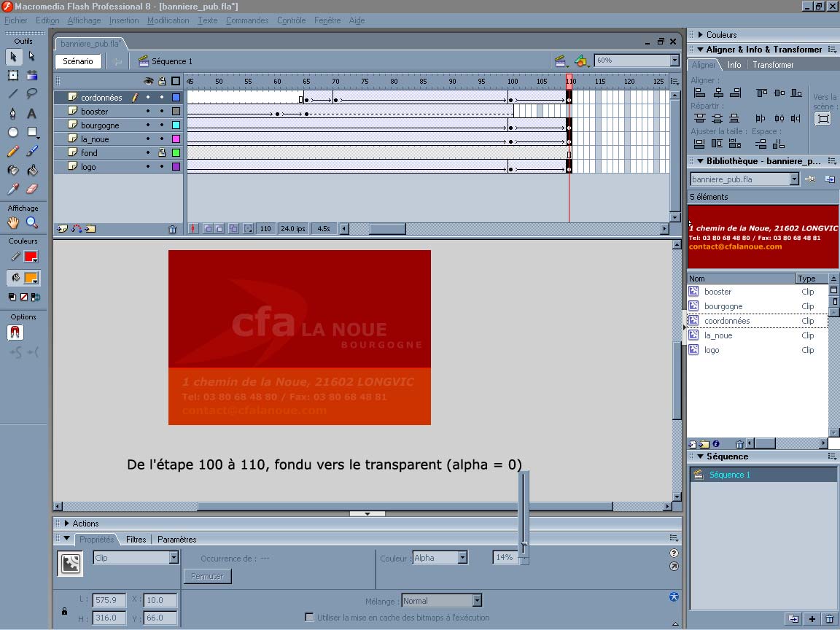Delete layer with timeline trash icon

point(173,229)
